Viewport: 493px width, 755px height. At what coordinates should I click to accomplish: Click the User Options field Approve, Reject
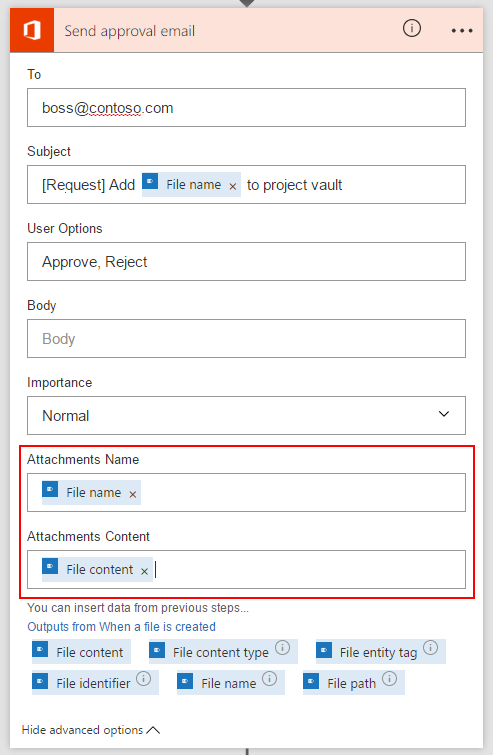point(246,261)
